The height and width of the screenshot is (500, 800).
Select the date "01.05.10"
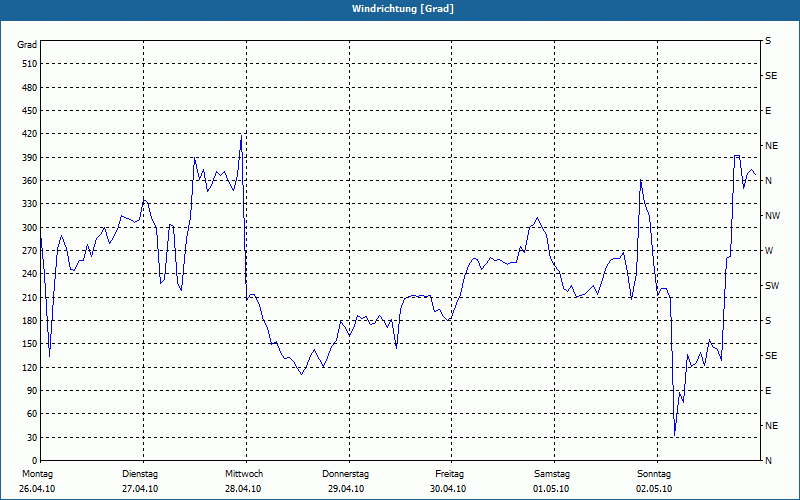pos(551,489)
